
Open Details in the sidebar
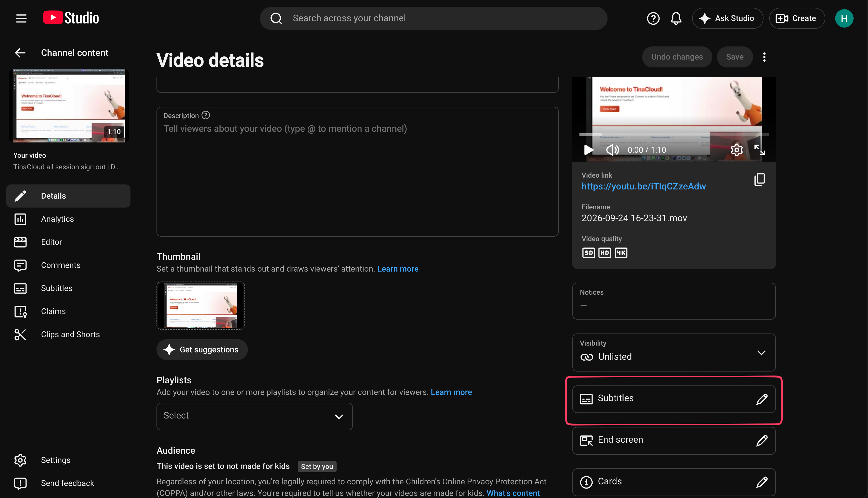click(x=69, y=196)
